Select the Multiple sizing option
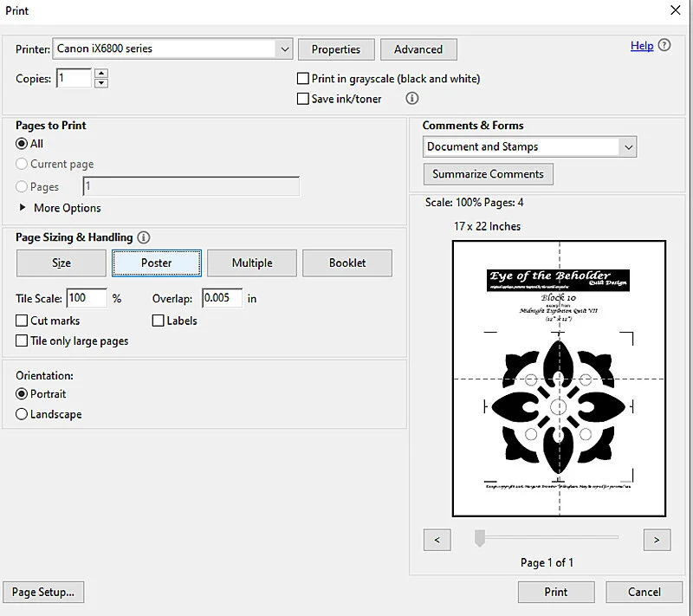This screenshot has width=693, height=616. pos(252,263)
